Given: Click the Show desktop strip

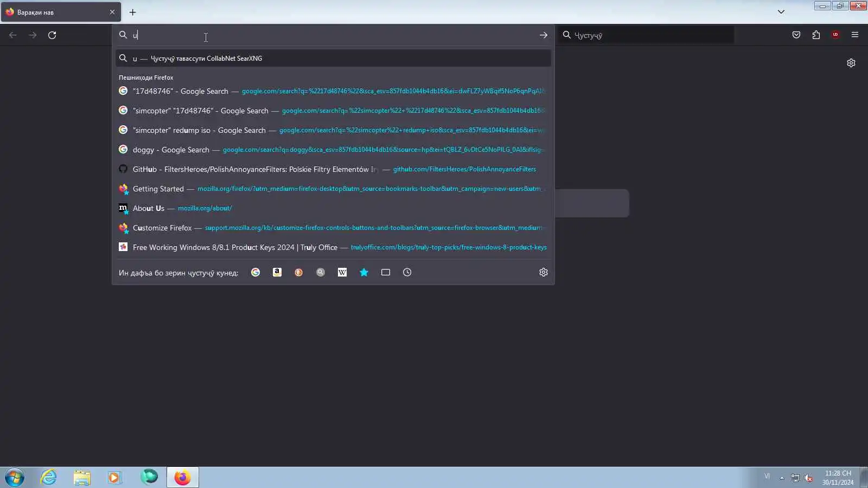Looking at the screenshot, I should [864, 477].
